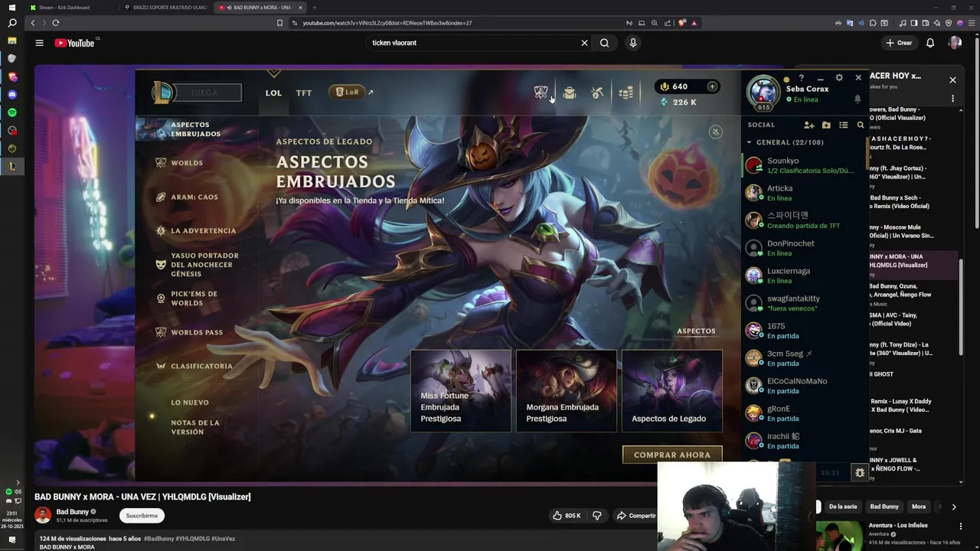
Task: Open Aspectos de Legado card
Action: [x=672, y=391]
